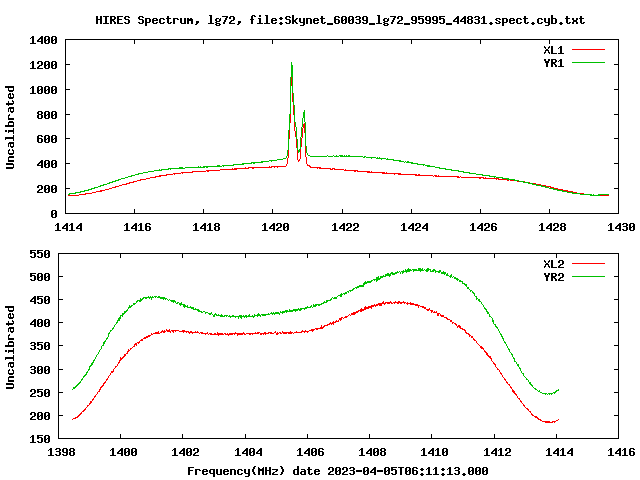Click the lower plot's Uncalibrated axis label
Screen dimensions: 640x480
10,347
